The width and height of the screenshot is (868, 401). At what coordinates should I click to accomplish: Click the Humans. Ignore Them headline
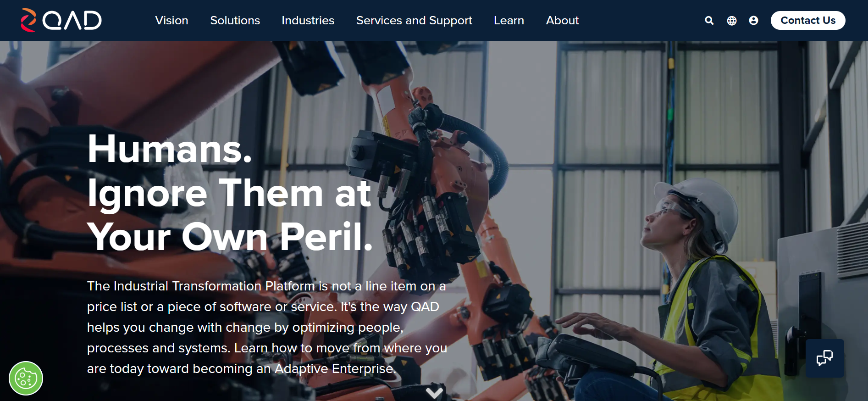click(x=229, y=192)
